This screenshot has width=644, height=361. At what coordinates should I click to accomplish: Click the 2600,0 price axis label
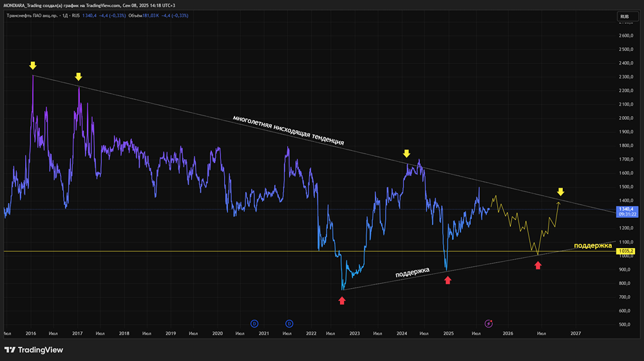[626, 35]
